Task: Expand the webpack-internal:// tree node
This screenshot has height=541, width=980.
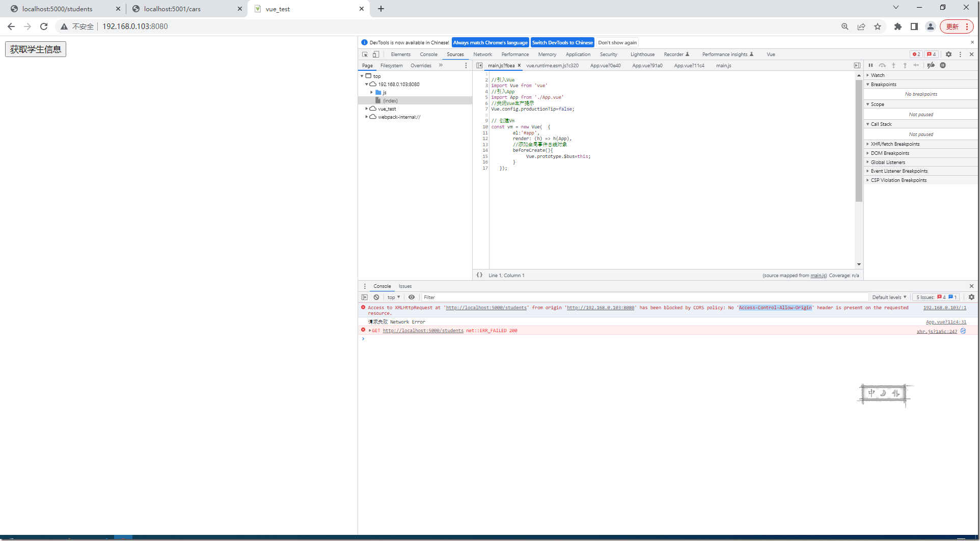Action: point(366,117)
